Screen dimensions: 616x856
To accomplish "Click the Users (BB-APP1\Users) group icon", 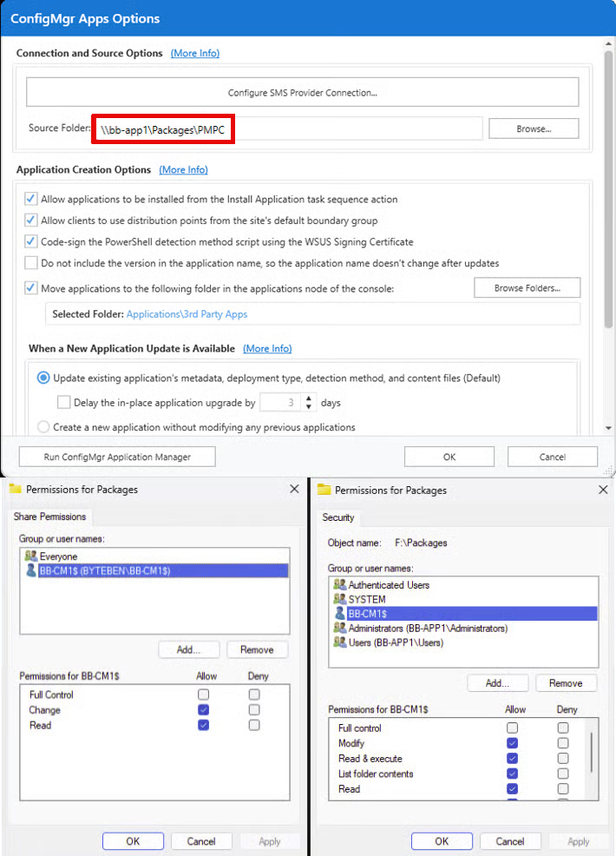I will 339,642.
